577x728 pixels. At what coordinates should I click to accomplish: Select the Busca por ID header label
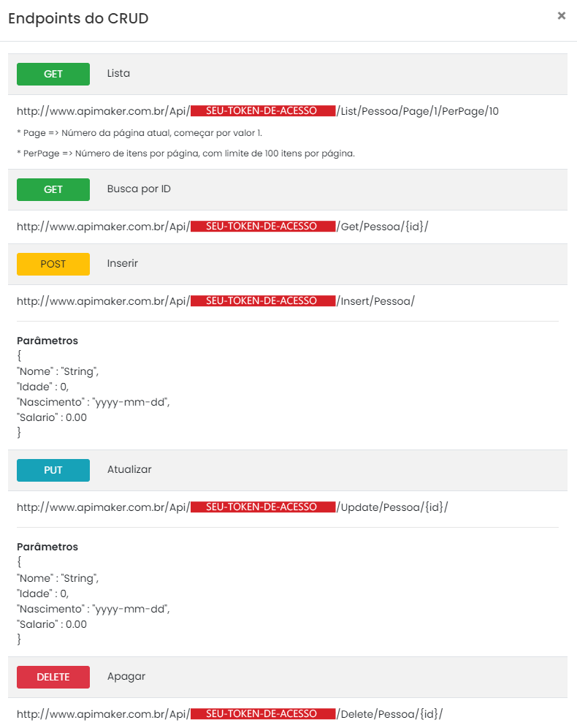(x=139, y=189)
